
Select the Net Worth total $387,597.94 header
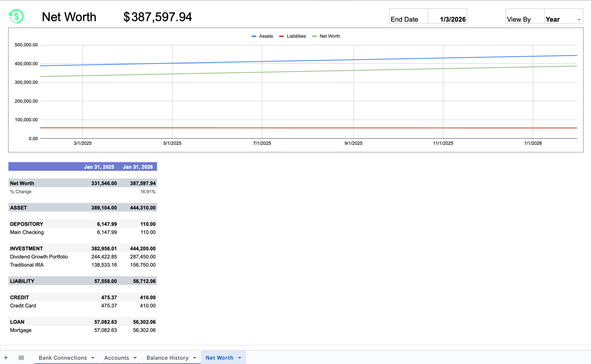(x=158, y=17)
